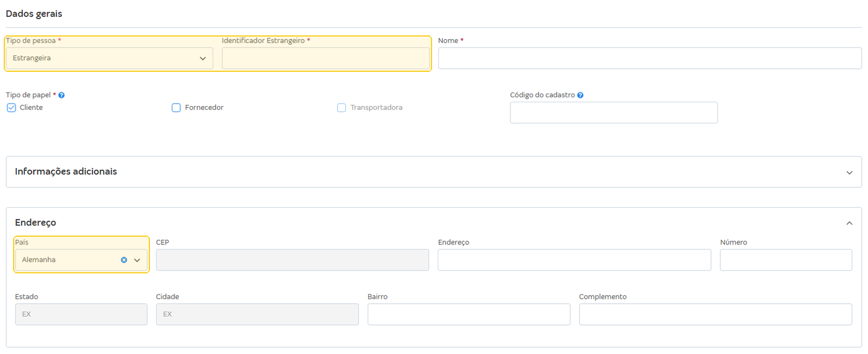The height and width of the screenshot is (354, 868).
Task: Click the Transportadora label text
Action: tap(376, 108)
